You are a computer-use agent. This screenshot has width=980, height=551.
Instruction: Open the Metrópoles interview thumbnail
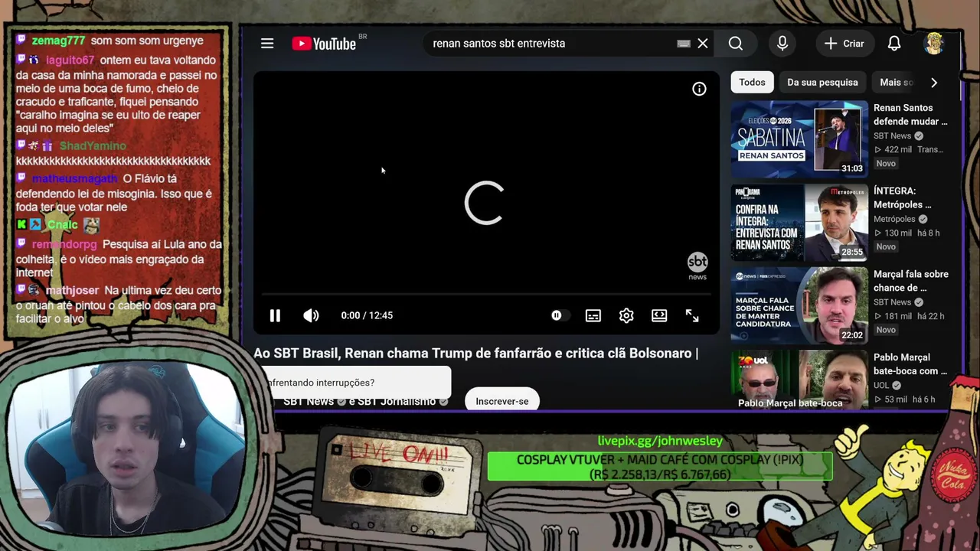(799, 223)
